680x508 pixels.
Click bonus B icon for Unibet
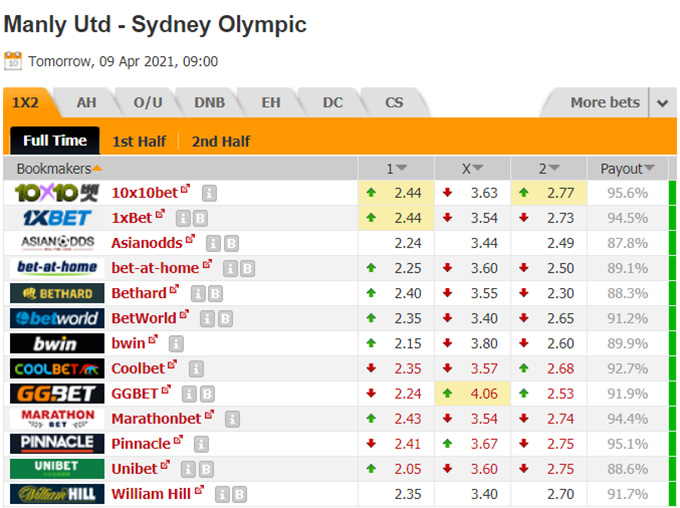206,470
